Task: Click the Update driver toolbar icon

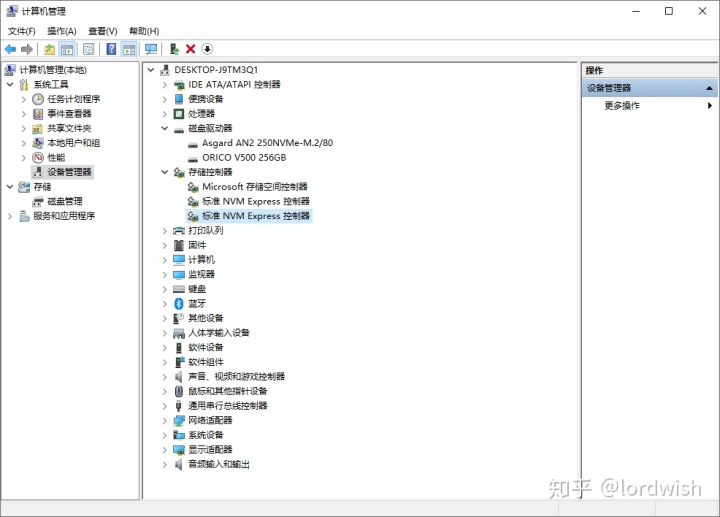Action: coord(174,49)
